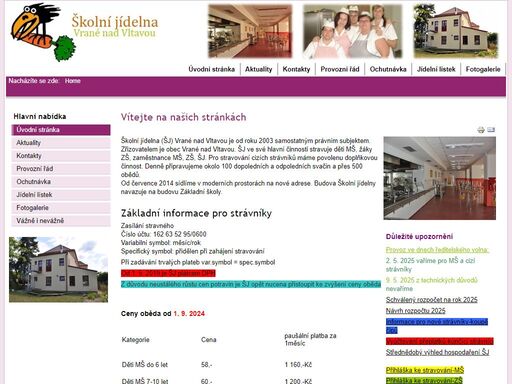Select Ochutnávka in the sidebar menu
The width and height of the screenshot is (512, 384).
point(61,182)
